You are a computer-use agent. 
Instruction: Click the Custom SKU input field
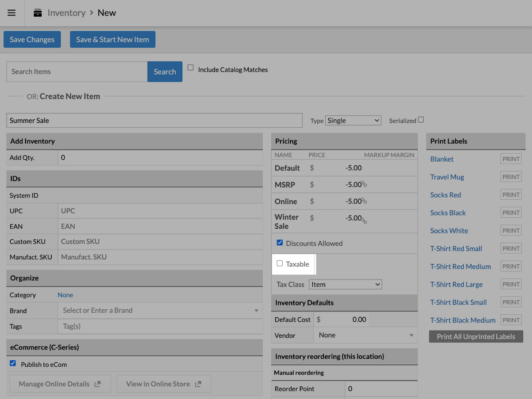pos(160,242)
